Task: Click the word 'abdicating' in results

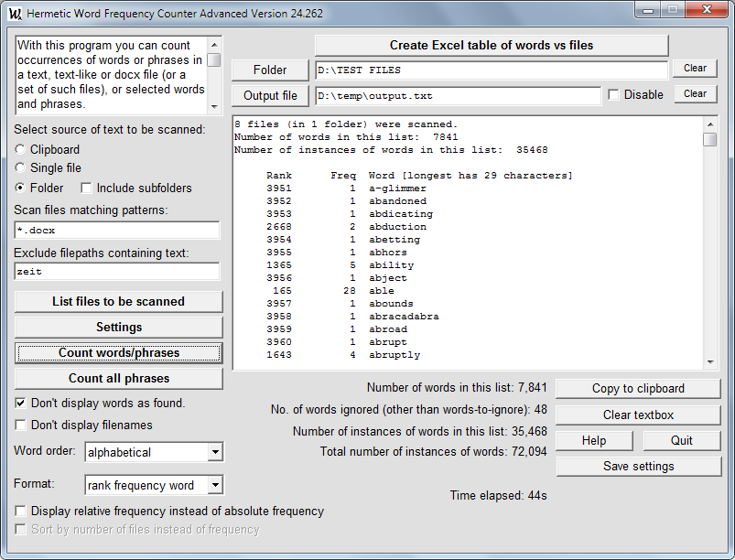Action: (x=400, y=214)
